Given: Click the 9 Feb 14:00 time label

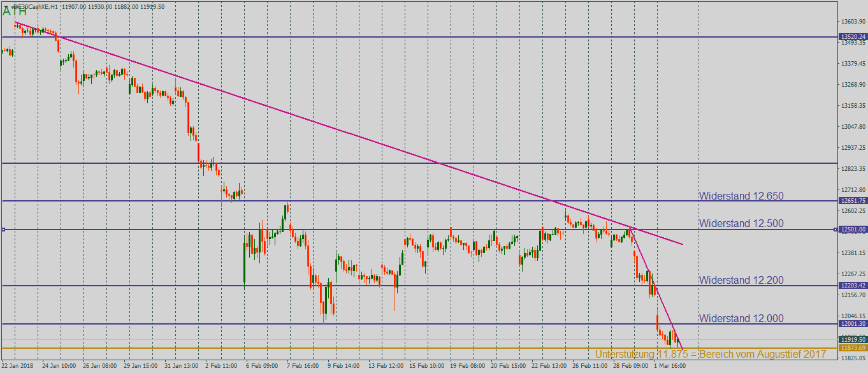Looking at the screenshot, I should [344, 367].
